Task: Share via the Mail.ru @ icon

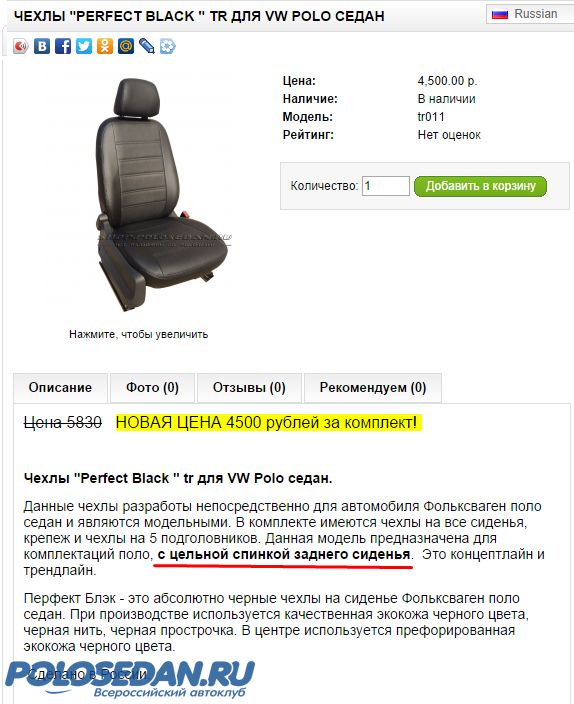Action: tap(126, 46)
